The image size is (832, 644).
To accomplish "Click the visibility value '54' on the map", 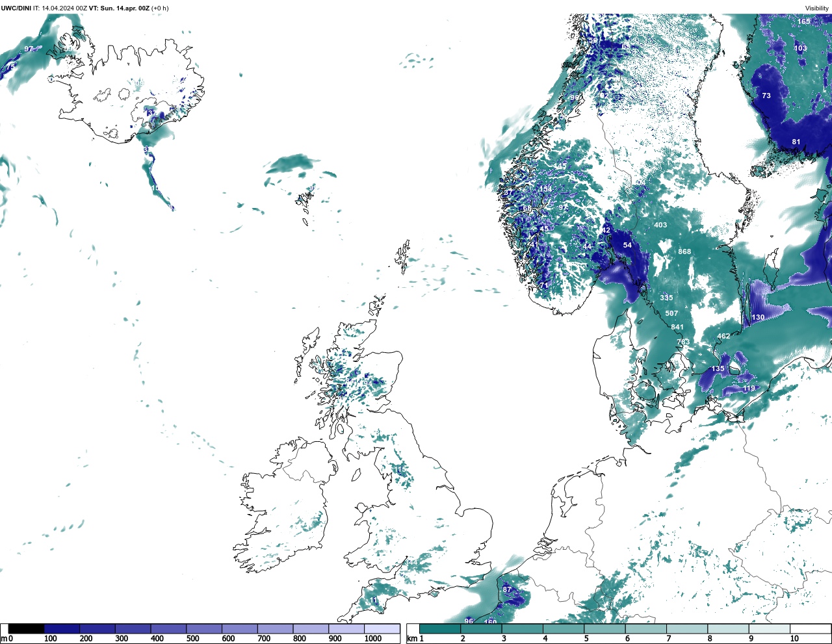I will click(x=627, y=245).
